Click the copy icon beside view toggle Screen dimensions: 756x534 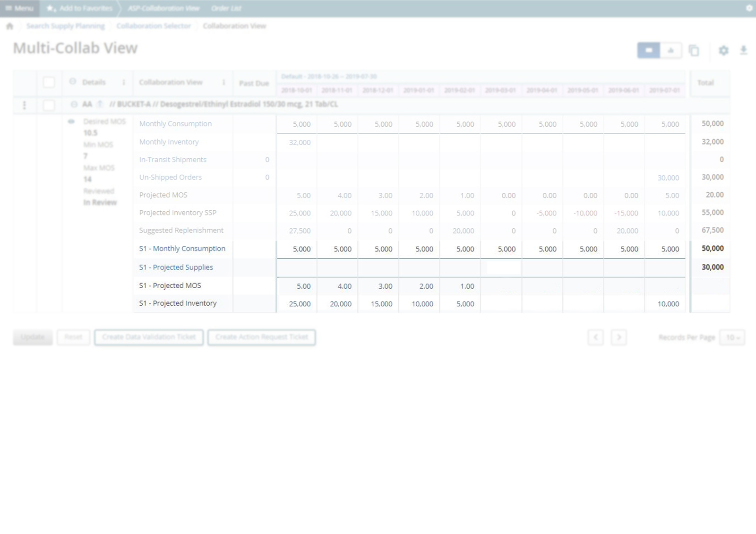[x=694, y=51]
